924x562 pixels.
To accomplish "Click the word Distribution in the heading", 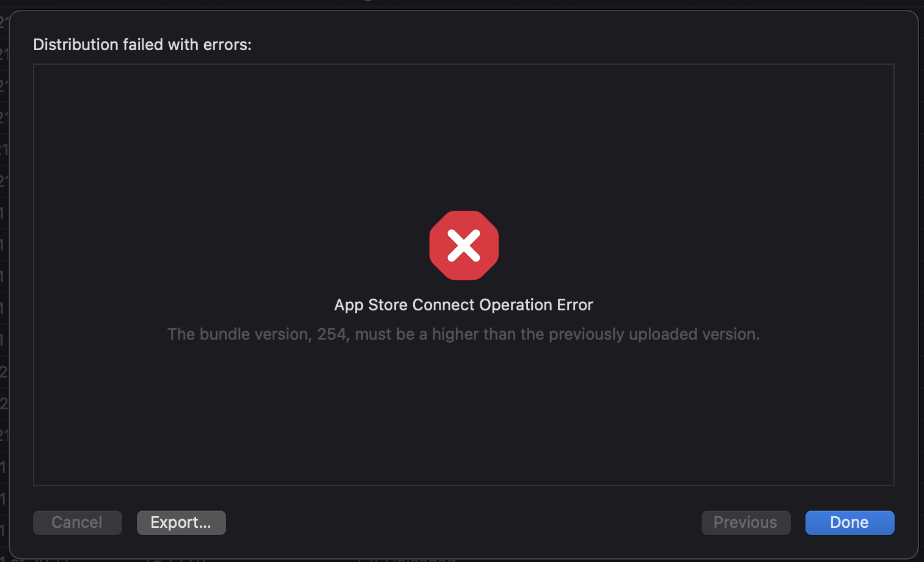I will click(x=76, y=45).
